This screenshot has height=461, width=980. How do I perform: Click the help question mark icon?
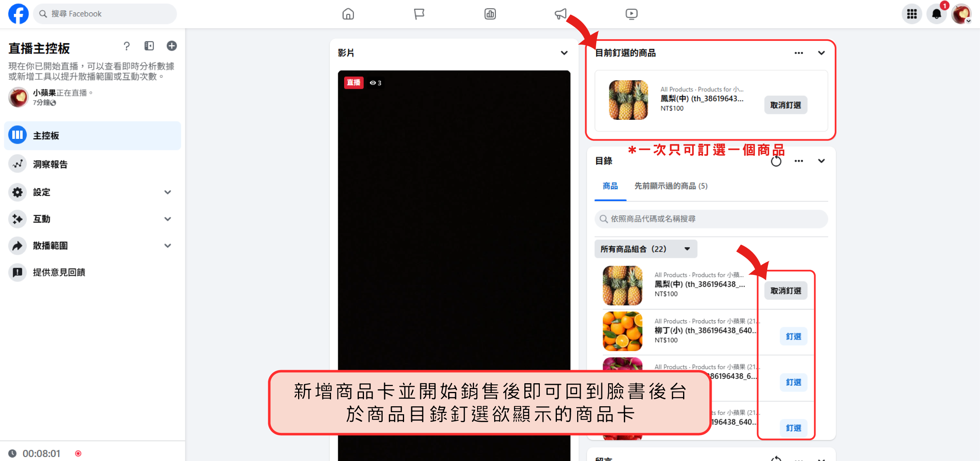127,46
